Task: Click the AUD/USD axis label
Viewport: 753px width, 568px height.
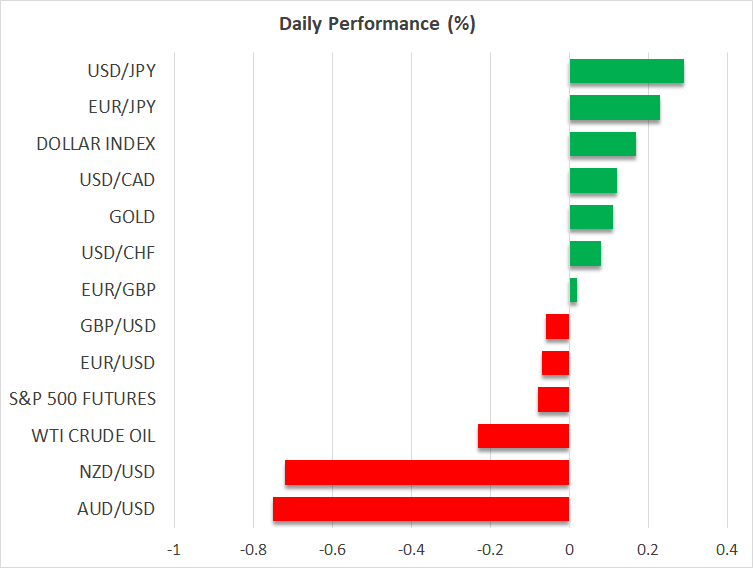Action: click(119, 509)
